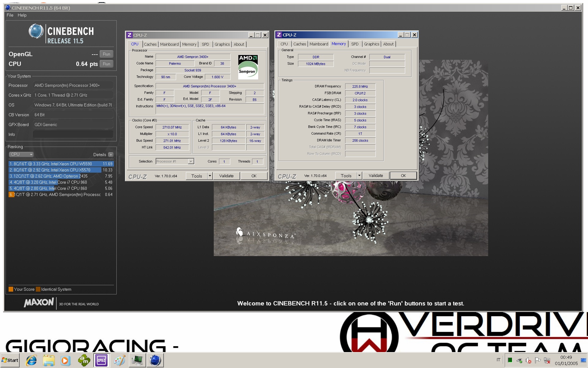Run the CPU benchmark
588x368 pixels.
tap(107, 64)
